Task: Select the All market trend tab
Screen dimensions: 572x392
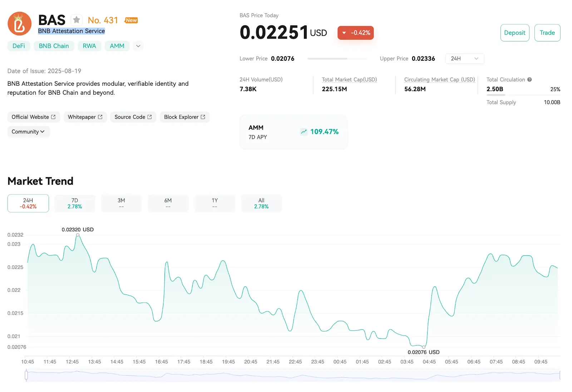Action: pyautogui.click(x=261, y=203)
